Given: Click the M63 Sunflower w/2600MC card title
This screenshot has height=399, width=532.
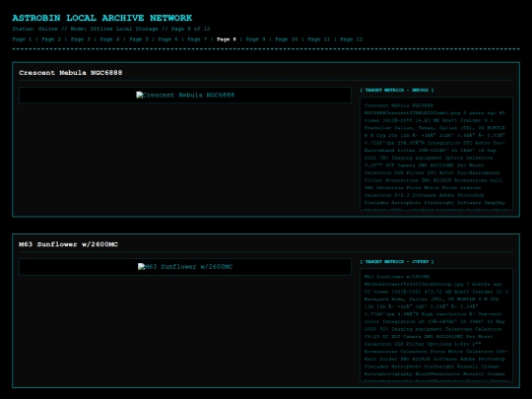Looking at the screenshot, I should pos(69,244).
